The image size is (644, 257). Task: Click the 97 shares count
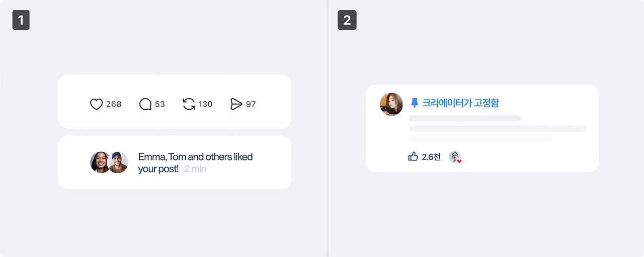(251, 104)
